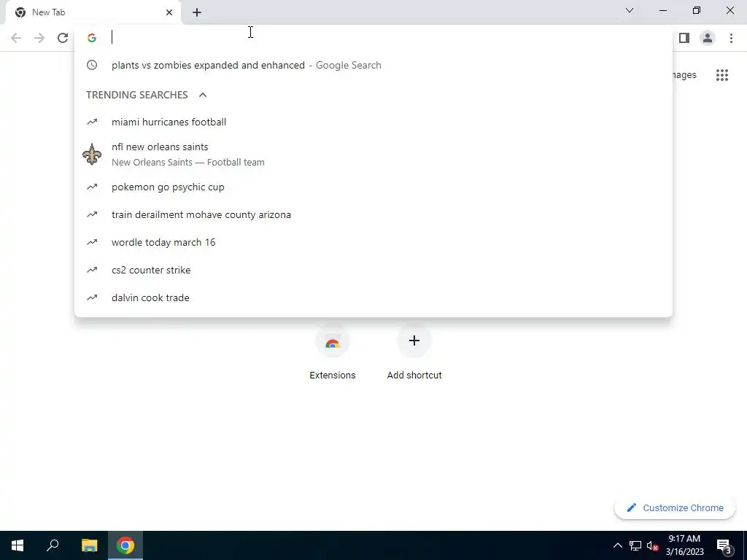The width and height of the screenshot is (747, 560).
Task: Click the browser Reload button
Action: (x=63, y=38)
